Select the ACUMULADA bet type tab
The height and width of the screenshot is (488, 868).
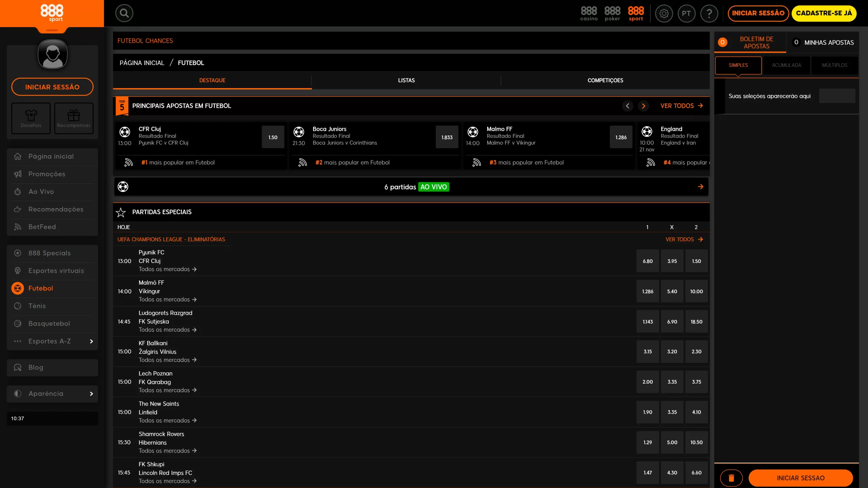tap(786, 65)
